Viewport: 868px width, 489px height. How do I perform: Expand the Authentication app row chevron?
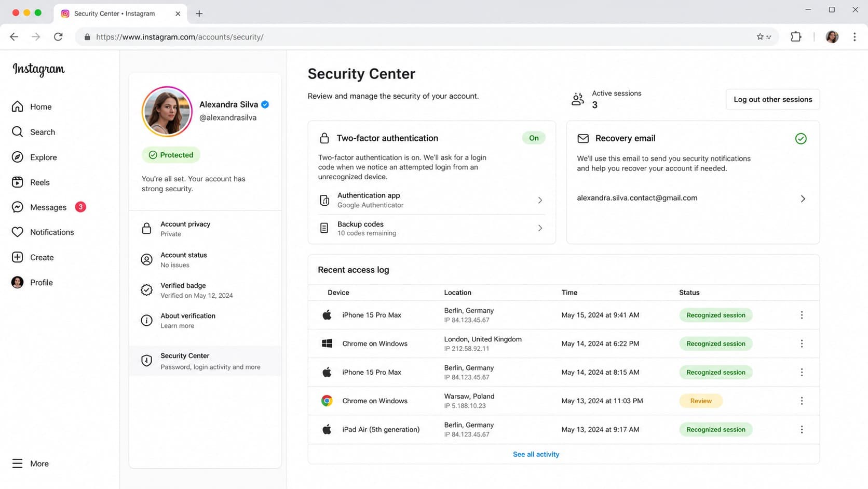tap(540, 200)
